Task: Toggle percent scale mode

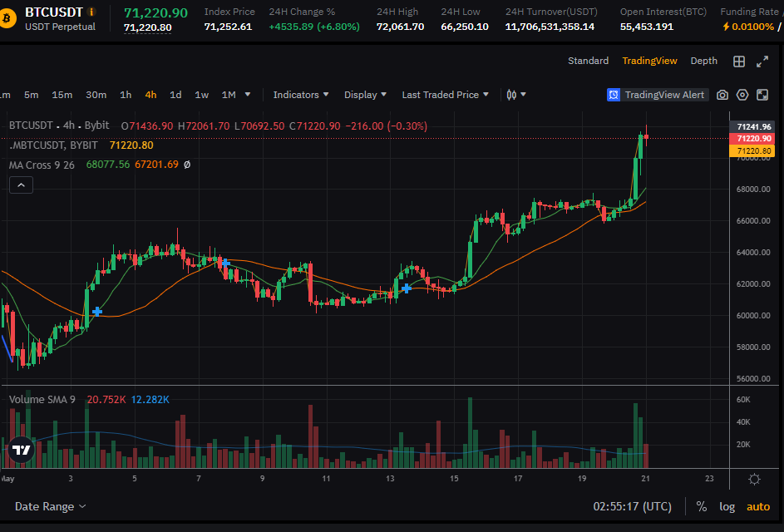Action: (702, 506)
